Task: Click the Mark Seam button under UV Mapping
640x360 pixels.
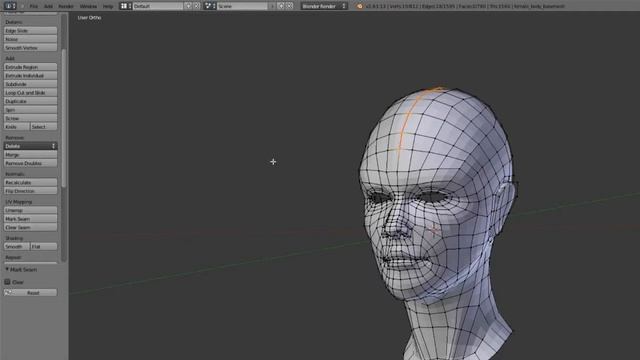Action: click(x=31, y=219)
